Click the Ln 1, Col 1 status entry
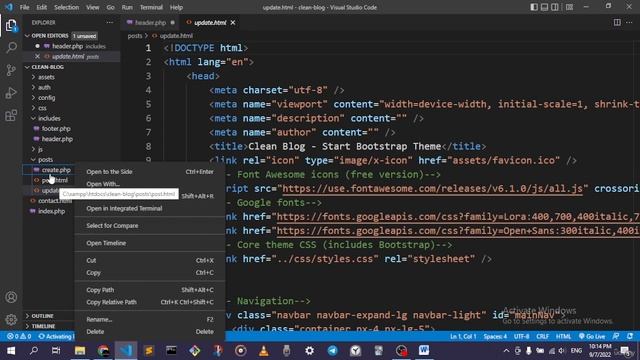Screen dimensions: 640x360 pos(463,337)
